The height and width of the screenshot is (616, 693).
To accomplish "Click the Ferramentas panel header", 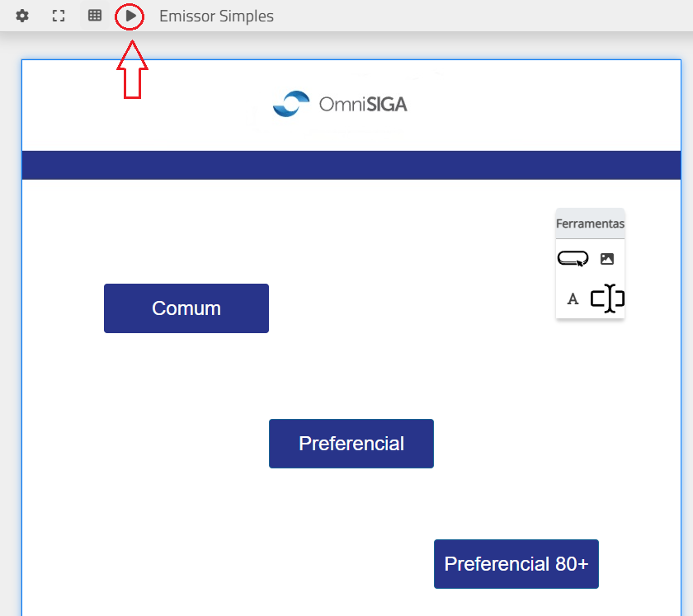I will 590,223.
